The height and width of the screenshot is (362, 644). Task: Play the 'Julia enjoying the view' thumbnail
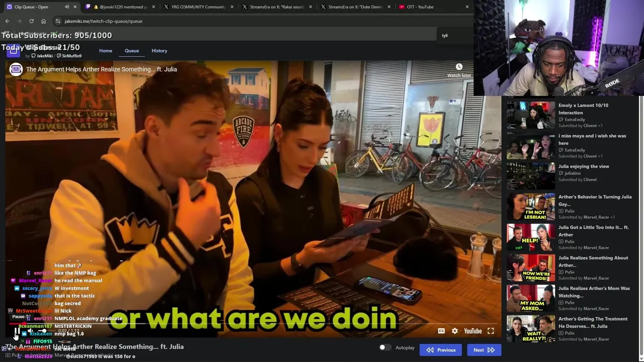[x=531, y=176]
